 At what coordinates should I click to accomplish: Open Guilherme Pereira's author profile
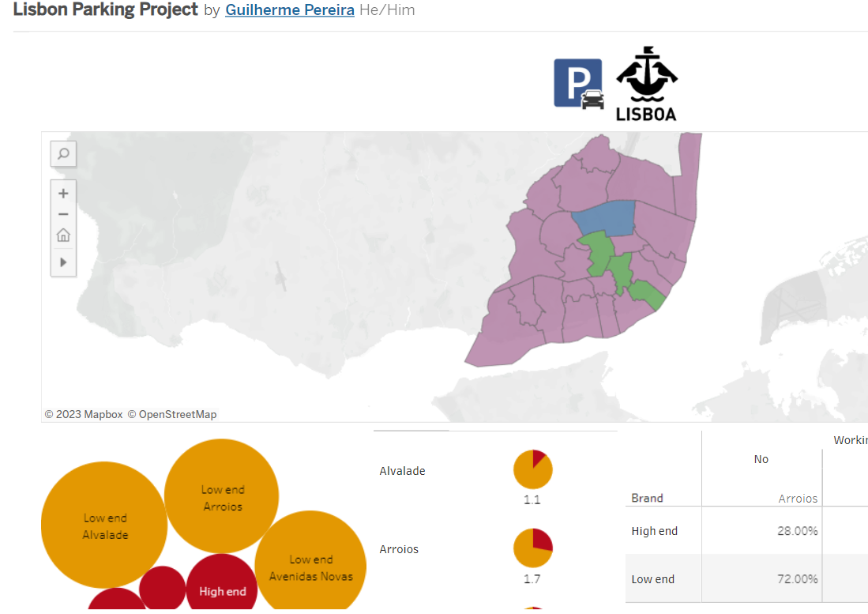point(290,10)
